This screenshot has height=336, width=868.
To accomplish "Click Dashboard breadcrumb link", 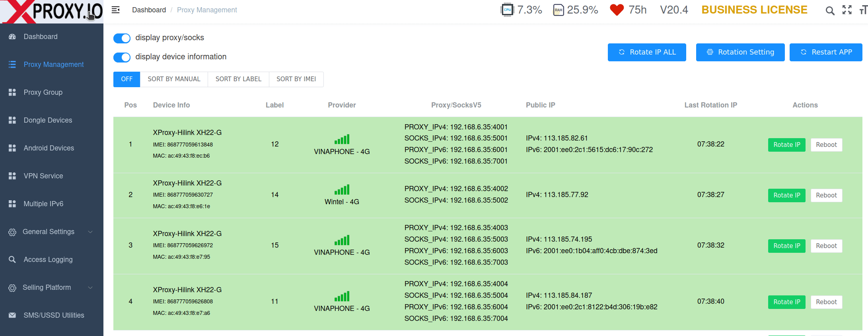I will point(149,10).
